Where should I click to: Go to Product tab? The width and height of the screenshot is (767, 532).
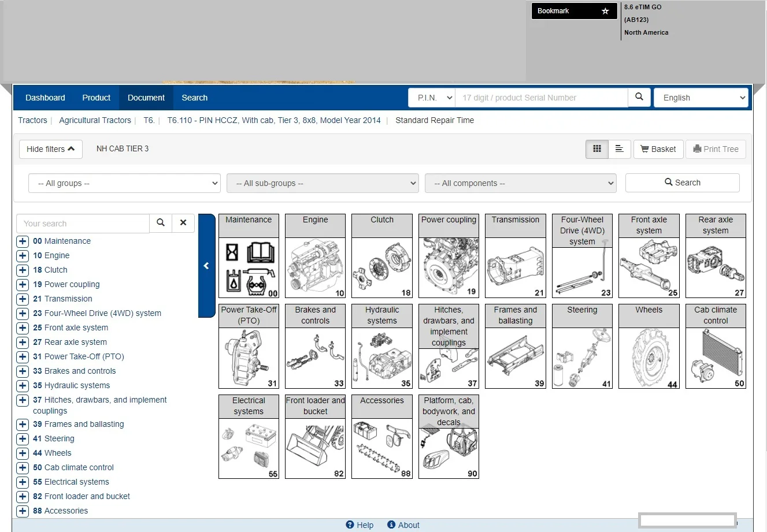tap(97, 98)
